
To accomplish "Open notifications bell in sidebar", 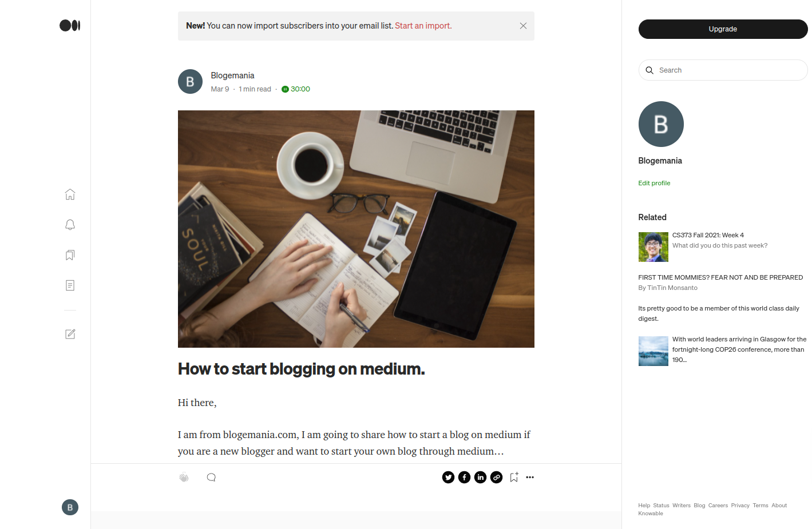I will click(x=70, y=225).
